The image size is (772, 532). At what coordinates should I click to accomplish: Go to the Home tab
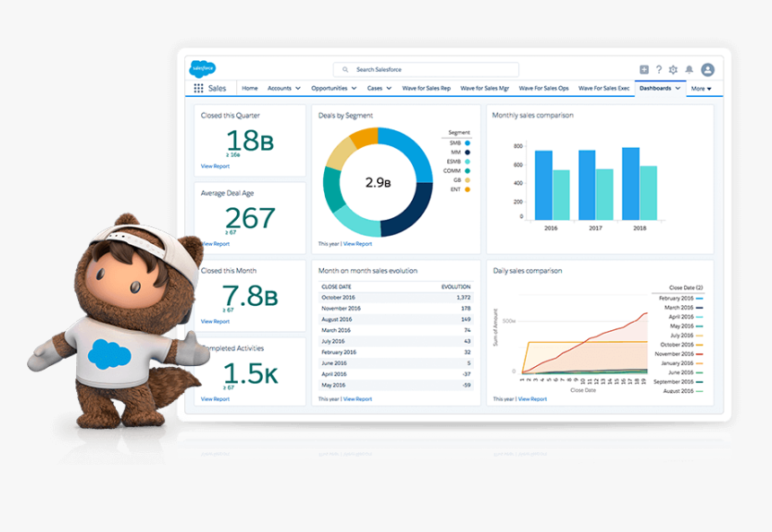250,88
